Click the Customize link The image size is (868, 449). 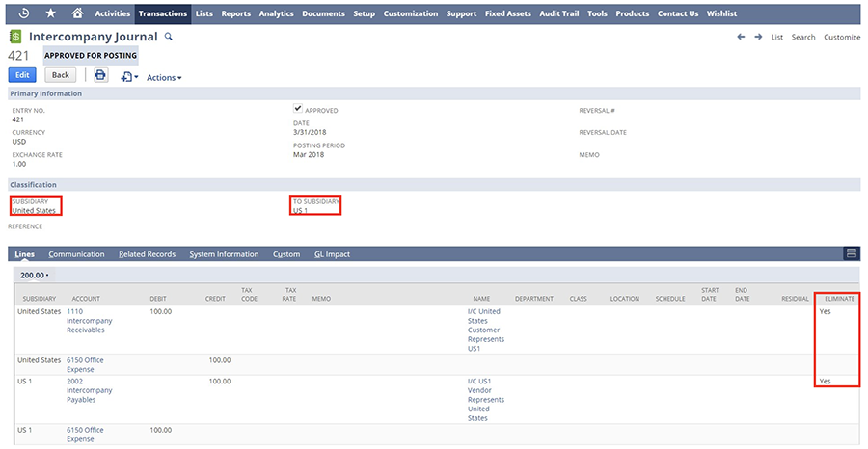point(841,37)
